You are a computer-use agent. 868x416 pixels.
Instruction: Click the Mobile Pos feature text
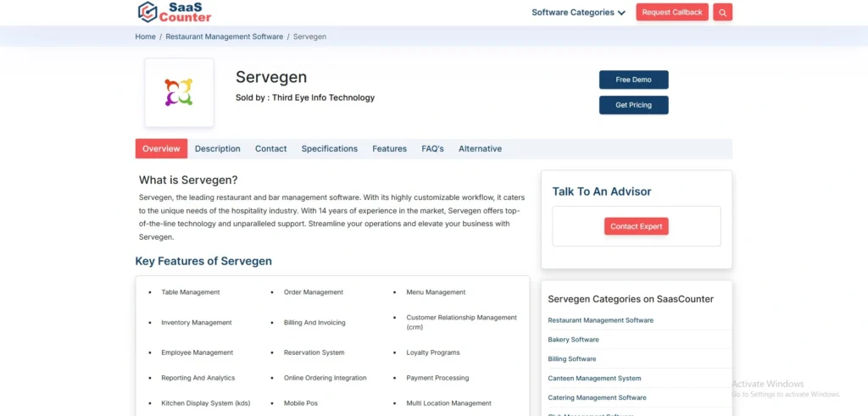click(301, 403)
